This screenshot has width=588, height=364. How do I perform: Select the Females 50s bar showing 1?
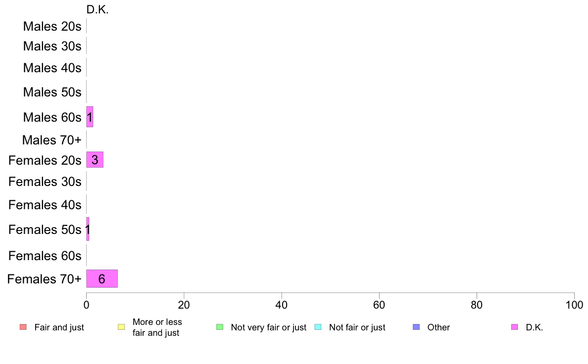coord(88,229)
